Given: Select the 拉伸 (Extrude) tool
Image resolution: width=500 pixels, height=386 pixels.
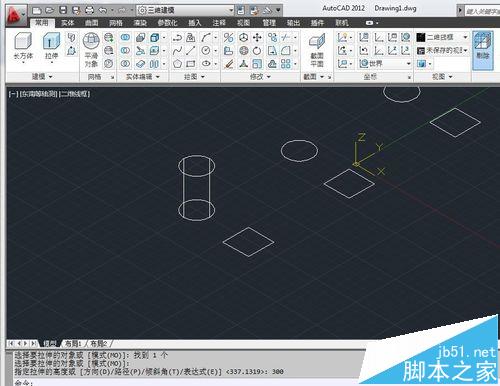Looking at the screenshot, I should [51, 47].
